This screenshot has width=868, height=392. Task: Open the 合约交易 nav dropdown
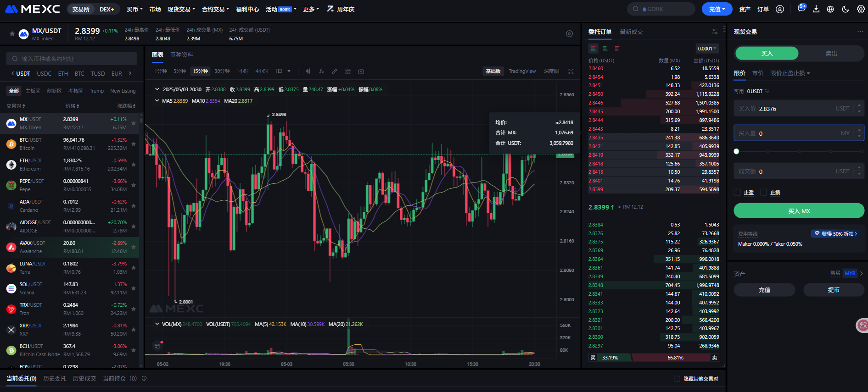click(x=215, y=9)
